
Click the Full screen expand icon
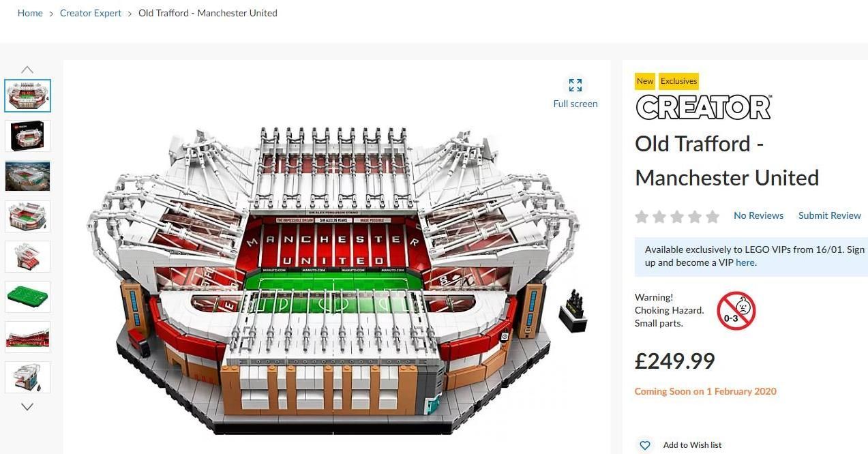(575, 85)
